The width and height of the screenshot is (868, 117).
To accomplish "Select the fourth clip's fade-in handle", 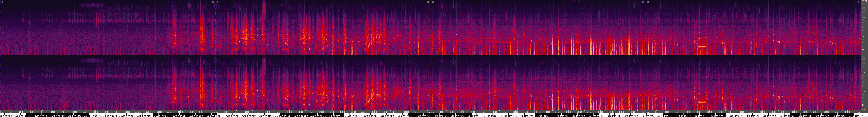I will [648, 2].
